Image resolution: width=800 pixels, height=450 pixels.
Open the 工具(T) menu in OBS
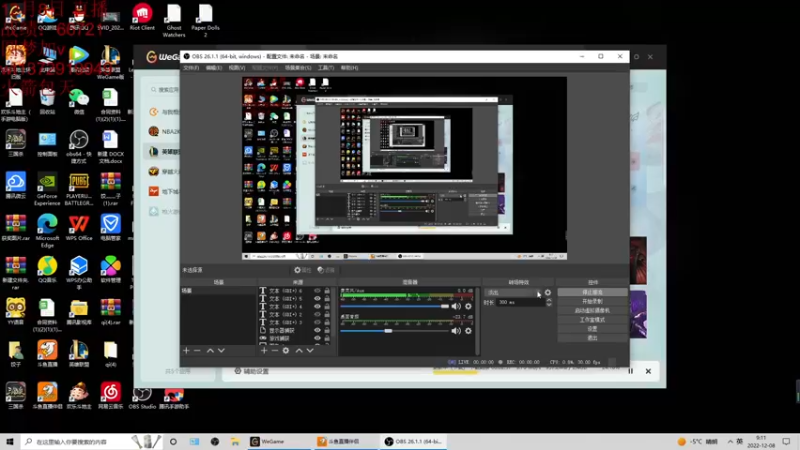(x=326, y=68)
